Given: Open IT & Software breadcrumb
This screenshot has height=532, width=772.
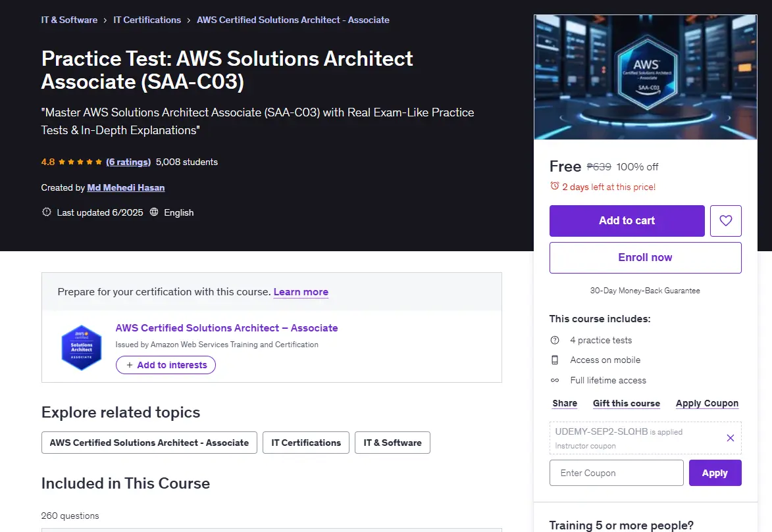Looking at the screenshot, I should point(69,20).
